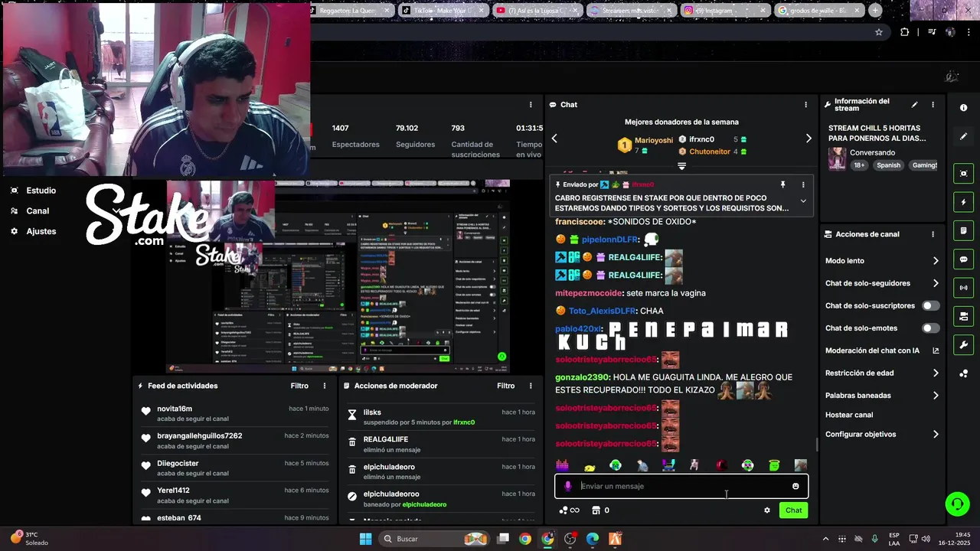Screen dimensions: 980x551
Task: Open Feed de actividades three-dot menu
Action: pos(324,386)
